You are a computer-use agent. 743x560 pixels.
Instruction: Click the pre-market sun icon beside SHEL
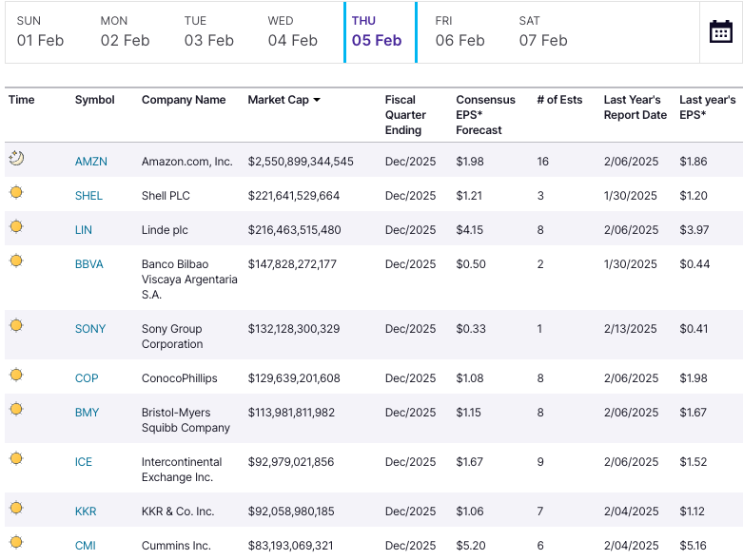16,193
